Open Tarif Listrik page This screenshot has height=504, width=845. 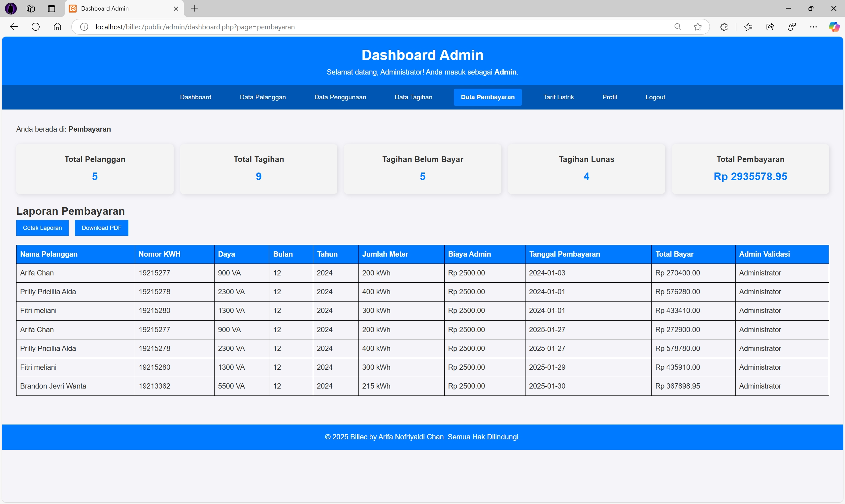tap(558, 97)
